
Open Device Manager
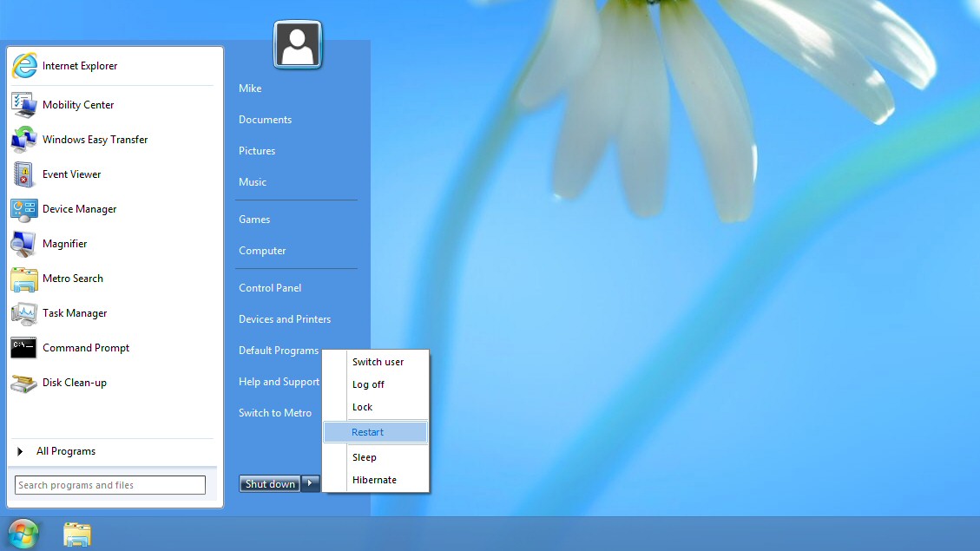point(79,209)
